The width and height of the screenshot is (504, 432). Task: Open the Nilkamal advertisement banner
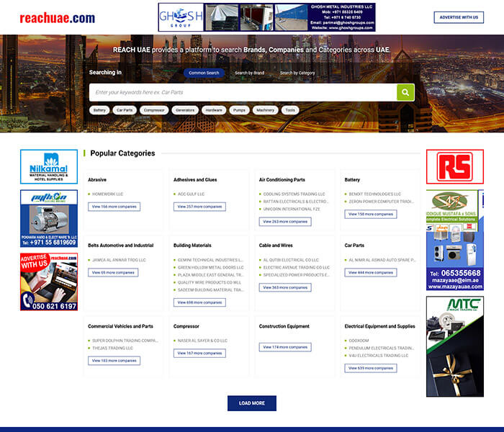point(49,166)
